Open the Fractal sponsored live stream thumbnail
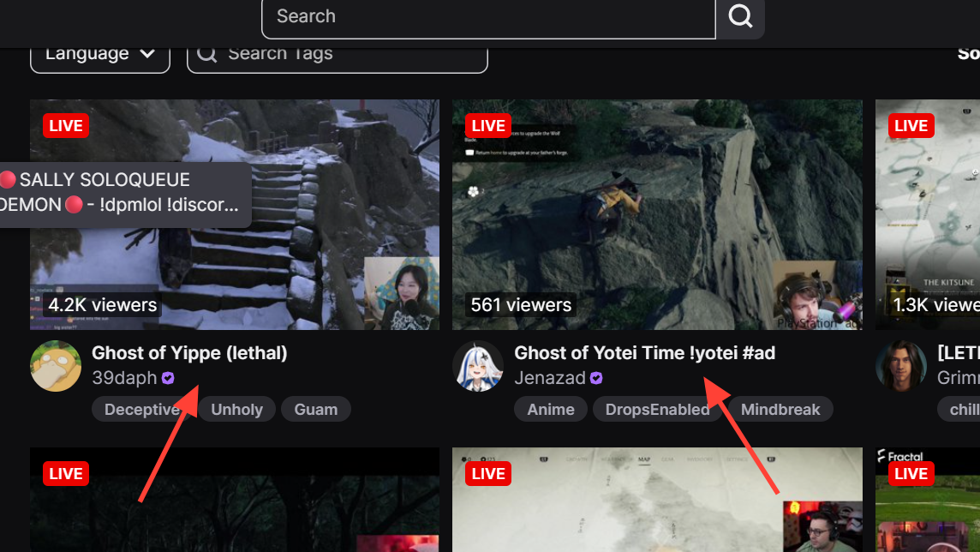The height and width of the screenshot is (552, 980). click(x=928, y=500)
